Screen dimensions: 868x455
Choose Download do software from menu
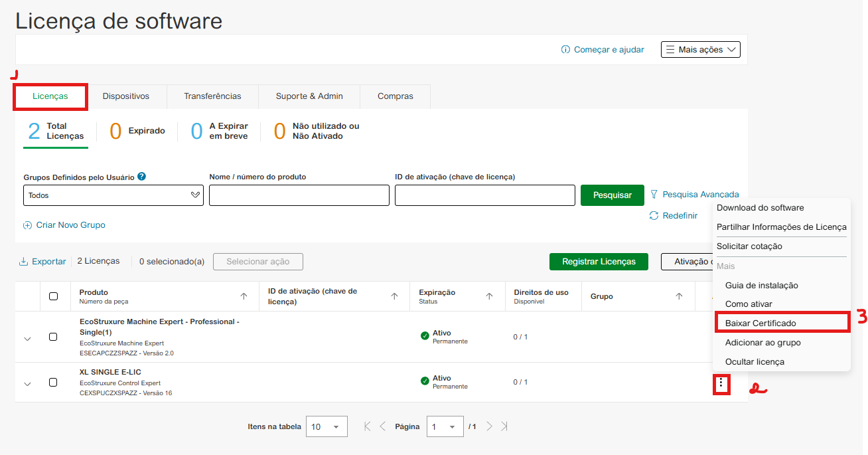[x=760, y=208]
